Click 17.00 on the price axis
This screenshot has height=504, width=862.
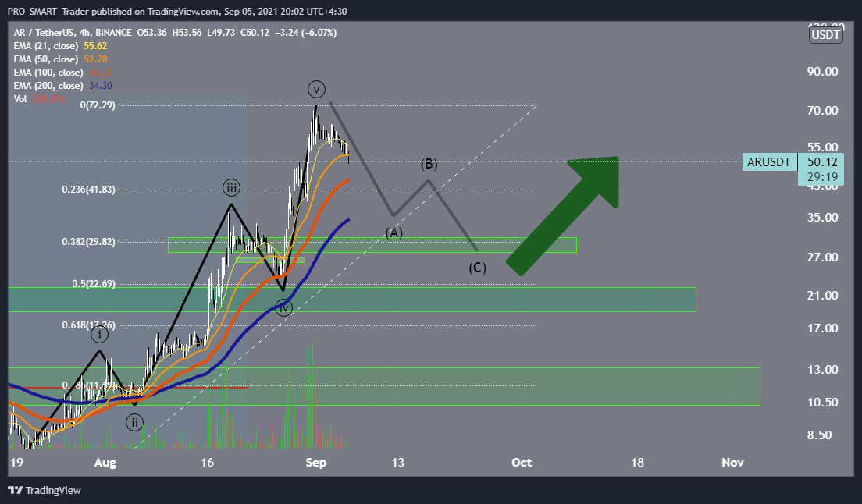(822, 328)
